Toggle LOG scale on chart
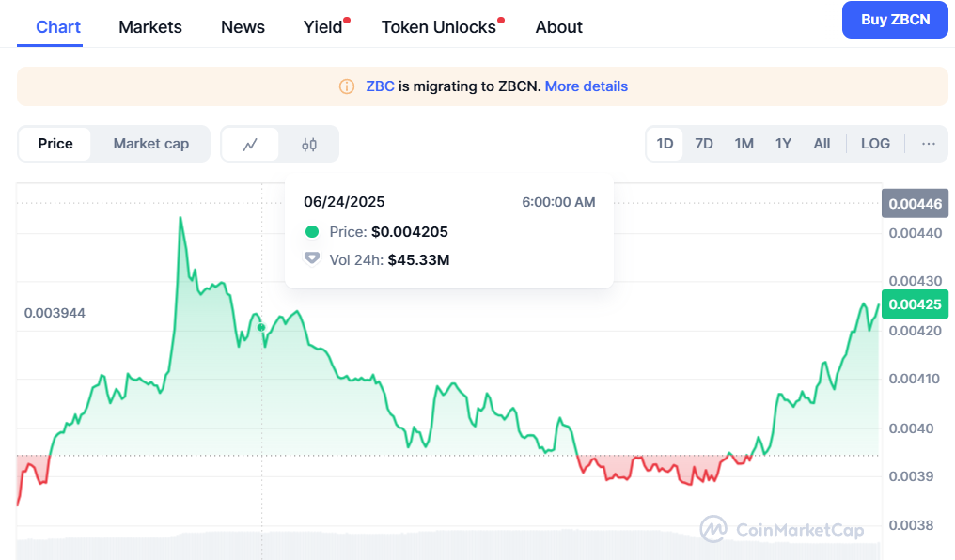Image resolution: width=955 pixels, height=560 pixels. (x=875, y=144)
